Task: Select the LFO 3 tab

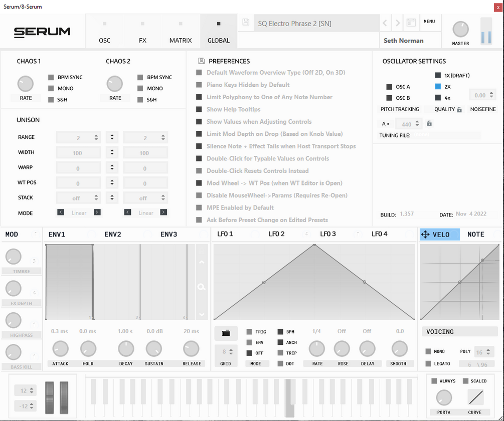Action: (x=328, y=234)
